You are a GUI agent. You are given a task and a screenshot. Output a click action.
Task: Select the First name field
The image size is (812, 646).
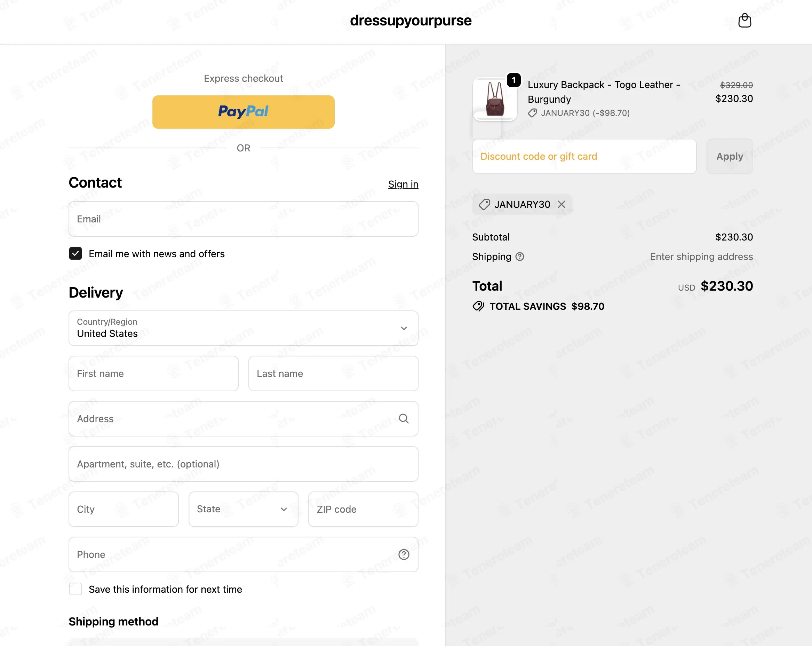[153, 373]
